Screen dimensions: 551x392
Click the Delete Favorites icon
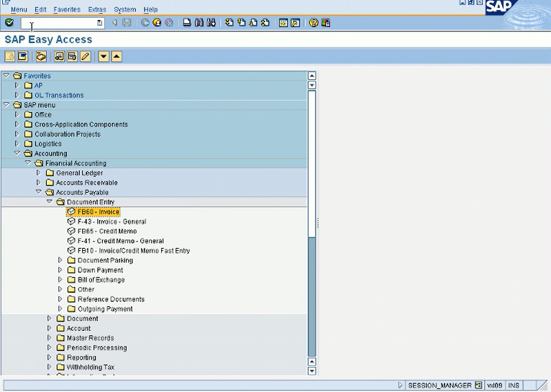[73, 56]
